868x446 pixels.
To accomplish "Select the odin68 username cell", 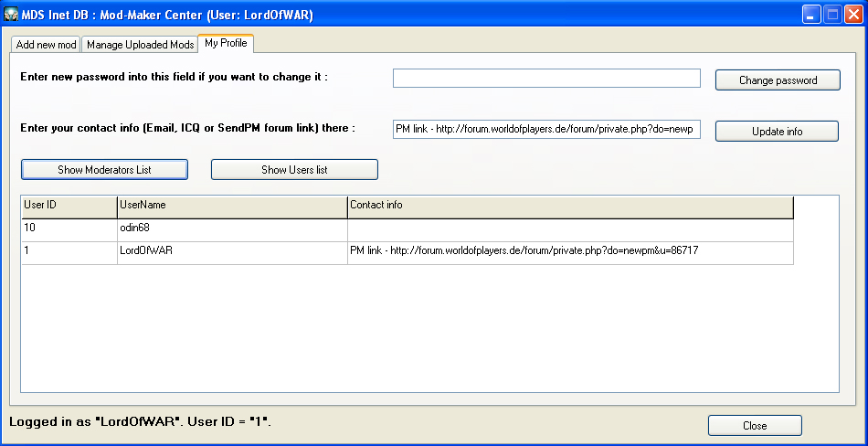I will pyautogui.click(x=232, y=228).
